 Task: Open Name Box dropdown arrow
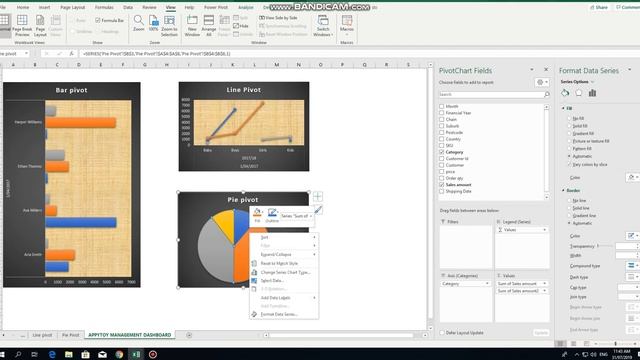tap(27, 53)
